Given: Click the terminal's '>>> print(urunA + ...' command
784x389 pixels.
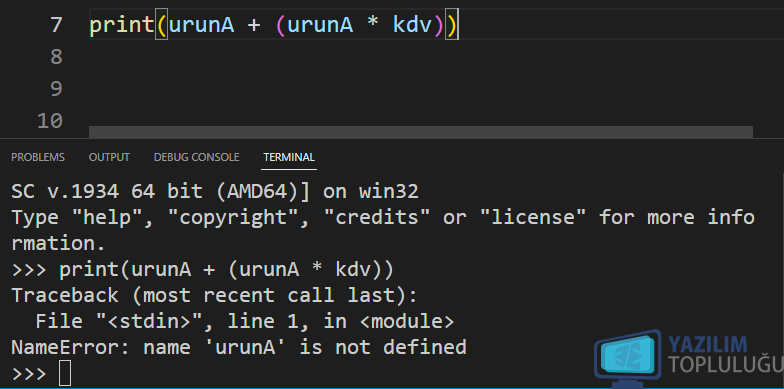Looking at the screenshot, I should coord(202,270).
